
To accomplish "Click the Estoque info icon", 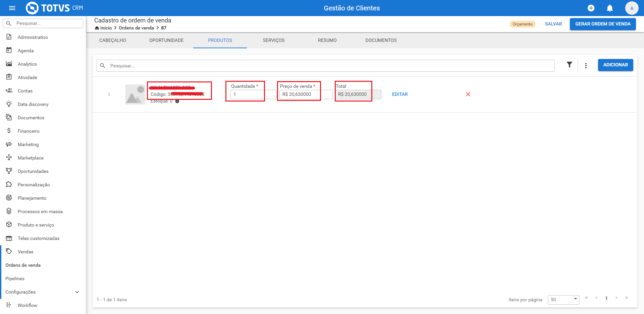I will click(177, 101).
